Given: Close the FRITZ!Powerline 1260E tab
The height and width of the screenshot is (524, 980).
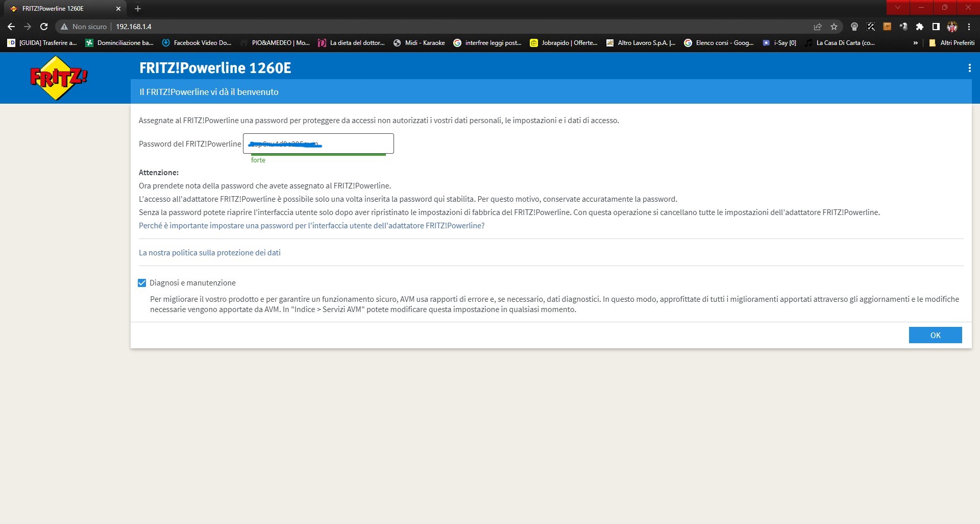Looking at the screenshot, I should click(118, 9).
